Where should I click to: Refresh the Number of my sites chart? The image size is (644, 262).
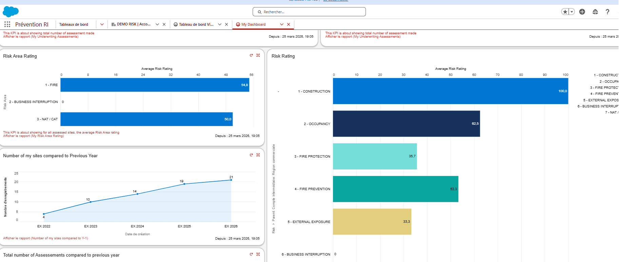click(251, 155)
